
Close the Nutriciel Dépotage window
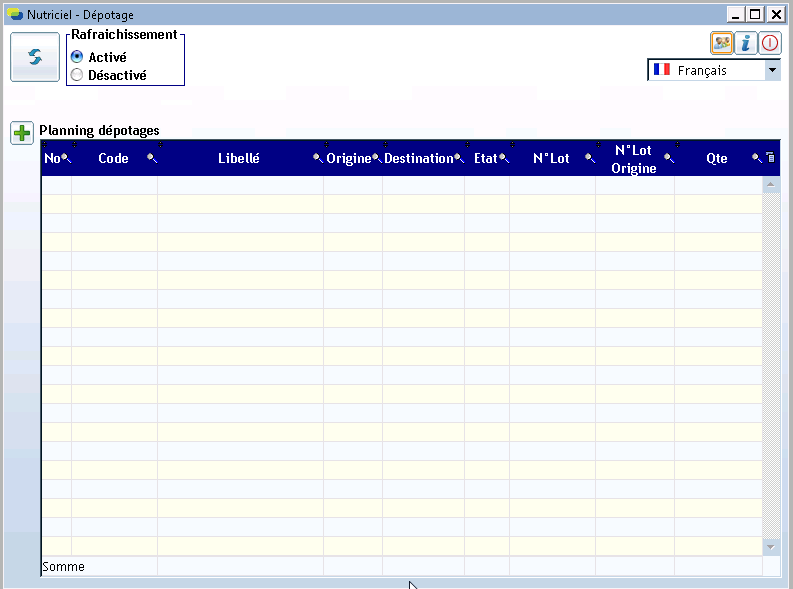[x=775, y=15]
